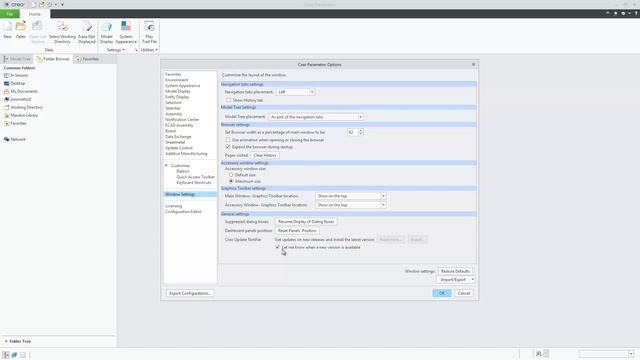The width and height of the screenshot is (640, 360).
Task: Click the Open folder icon in the ribbon
Action: pyautogui.click(x=21, y=27)
